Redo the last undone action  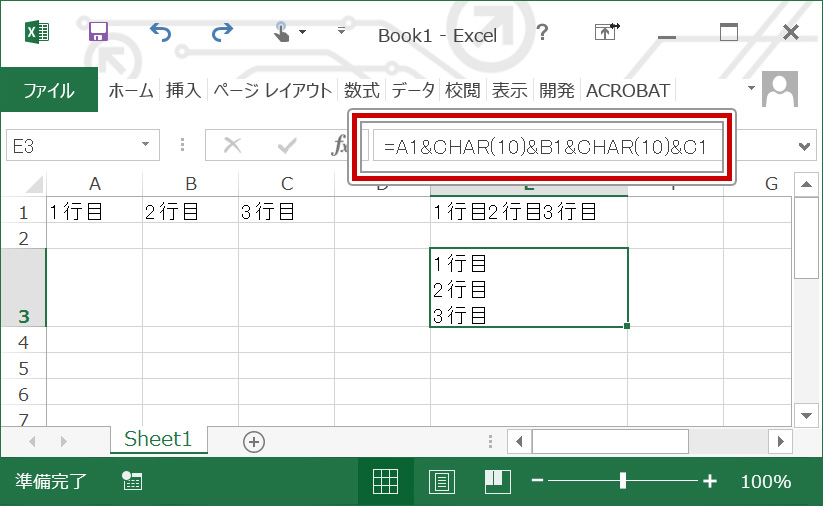point(222,32)
